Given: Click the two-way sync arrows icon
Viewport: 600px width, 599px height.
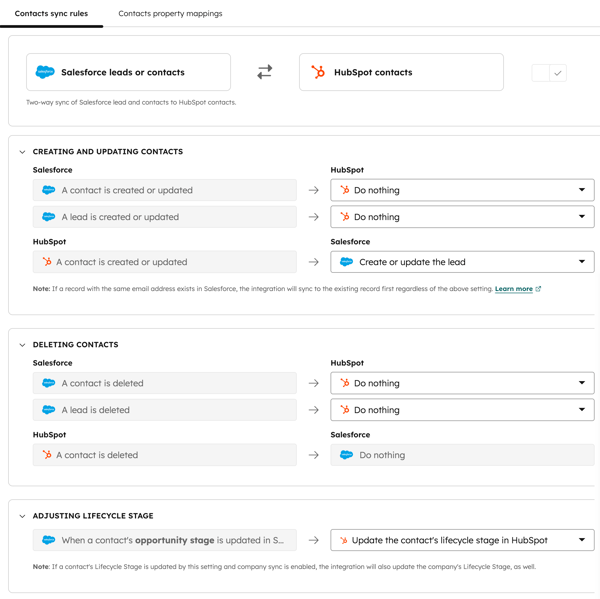Looking at the screenshot, I should pos(264,72).
